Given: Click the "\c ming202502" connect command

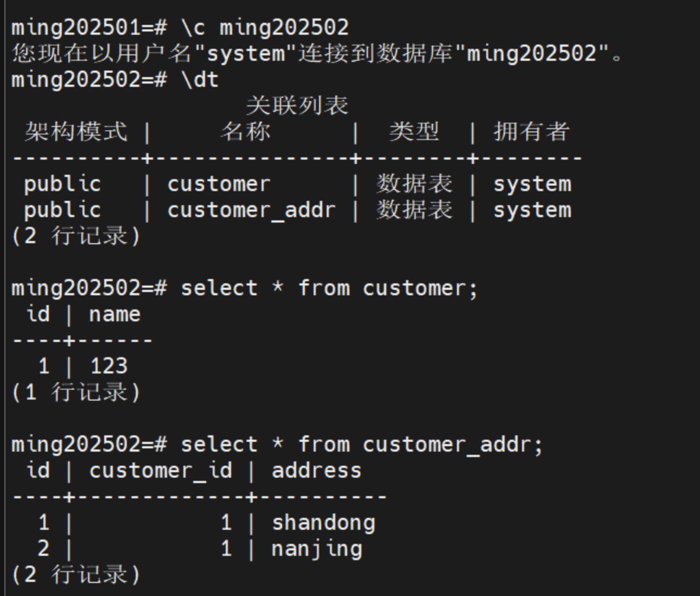Looking at the screenshot, I should click(x=265, y=27).
